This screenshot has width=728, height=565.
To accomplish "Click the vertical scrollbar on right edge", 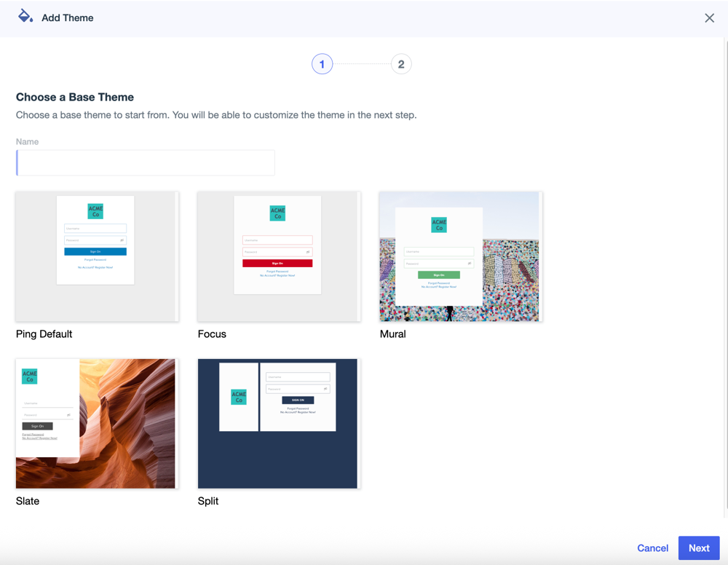I will click(x=725, y=277).
